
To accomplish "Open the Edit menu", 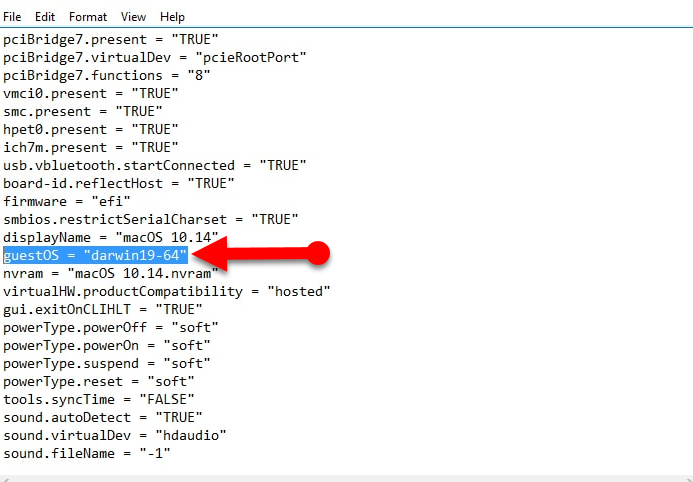I will [x=45, y=17].
